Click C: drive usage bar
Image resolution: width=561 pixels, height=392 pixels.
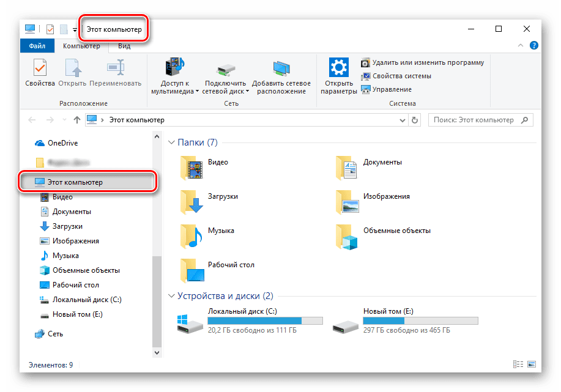265,321
